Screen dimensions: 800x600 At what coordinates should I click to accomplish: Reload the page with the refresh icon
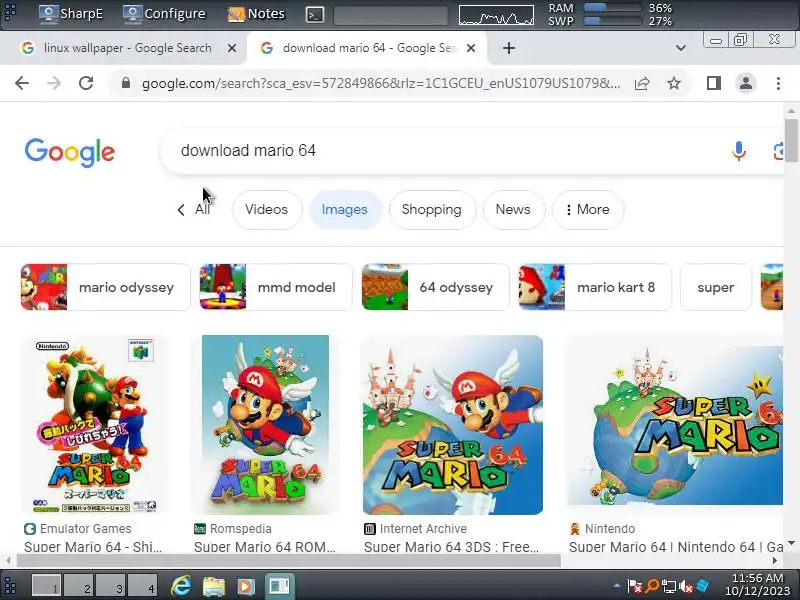pos(86,83)
